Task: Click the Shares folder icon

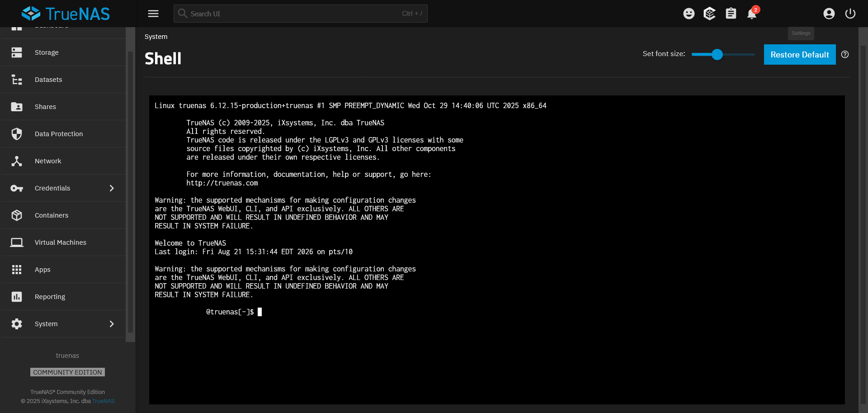Action: 17,107
